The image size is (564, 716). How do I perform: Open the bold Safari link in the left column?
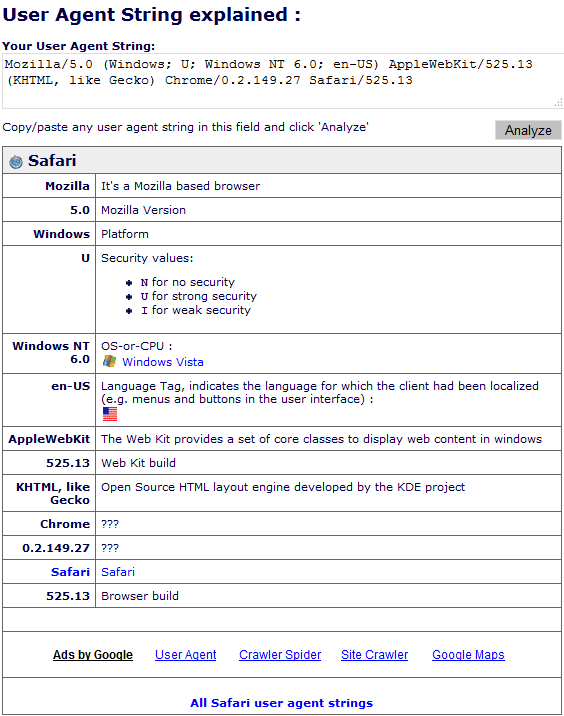click(70, 572)
